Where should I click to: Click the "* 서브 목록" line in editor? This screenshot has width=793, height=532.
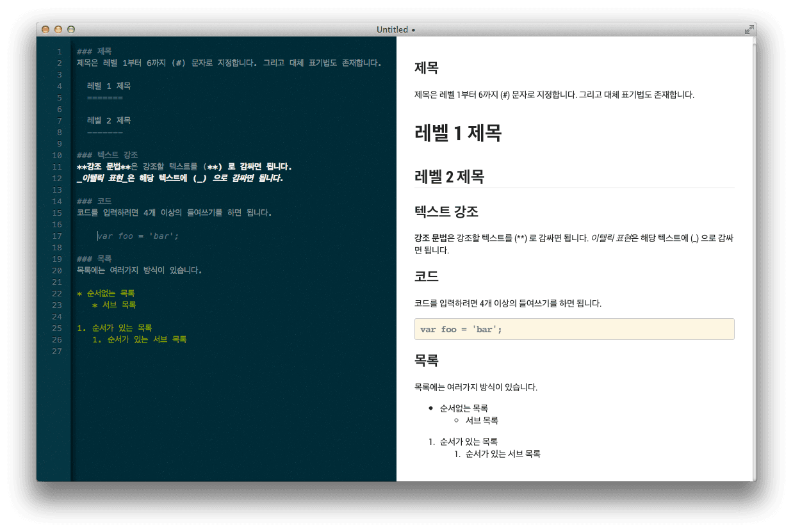click(114, 305)
